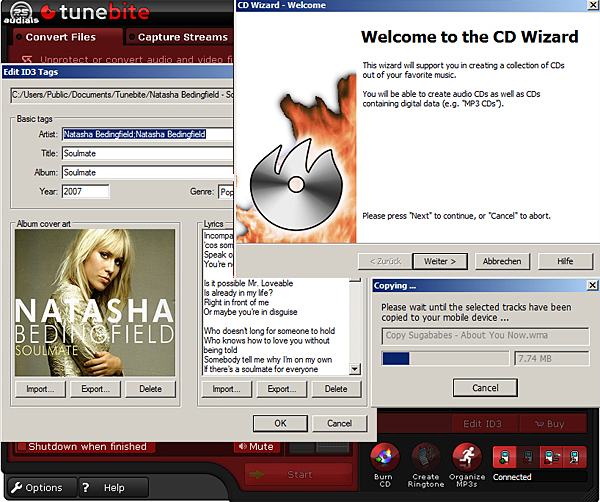This screenshot has height=502, width=600.
Task: Click the Edit ID3 Tags title bar
Action: [x=117, y=72]
